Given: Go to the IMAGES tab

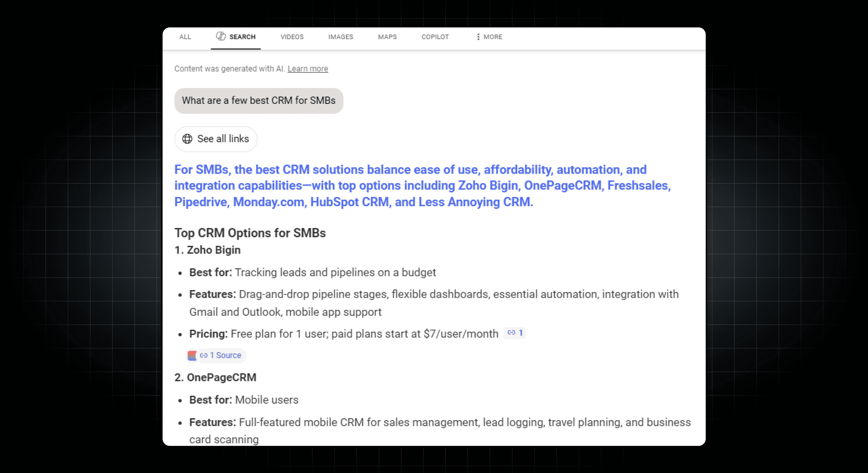Looking at the screenshot, I should pyautogui.click(x=340, y=37).
